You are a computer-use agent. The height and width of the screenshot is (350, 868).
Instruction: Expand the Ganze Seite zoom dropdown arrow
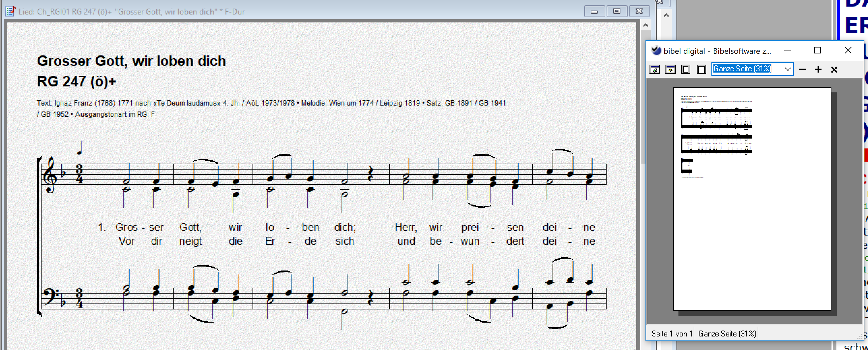click(788, 69)
